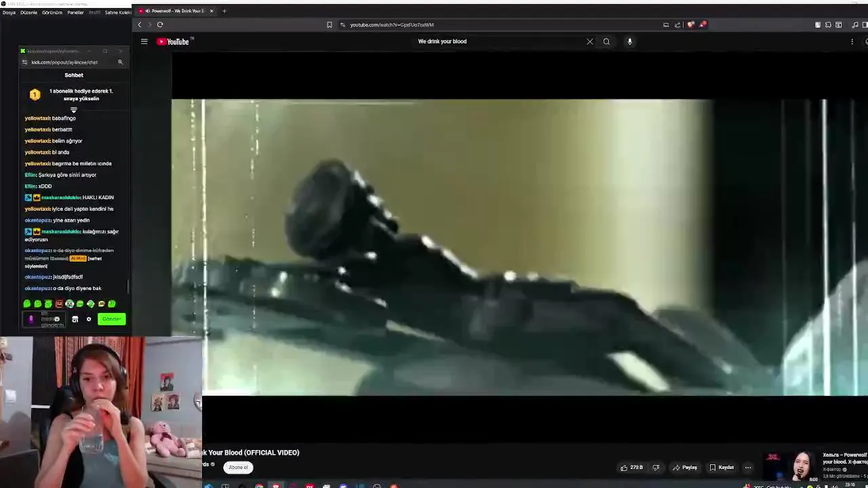The image size is (868, 488).
Task: Pick the red angry emote
Action: click(x=59, y=304)
